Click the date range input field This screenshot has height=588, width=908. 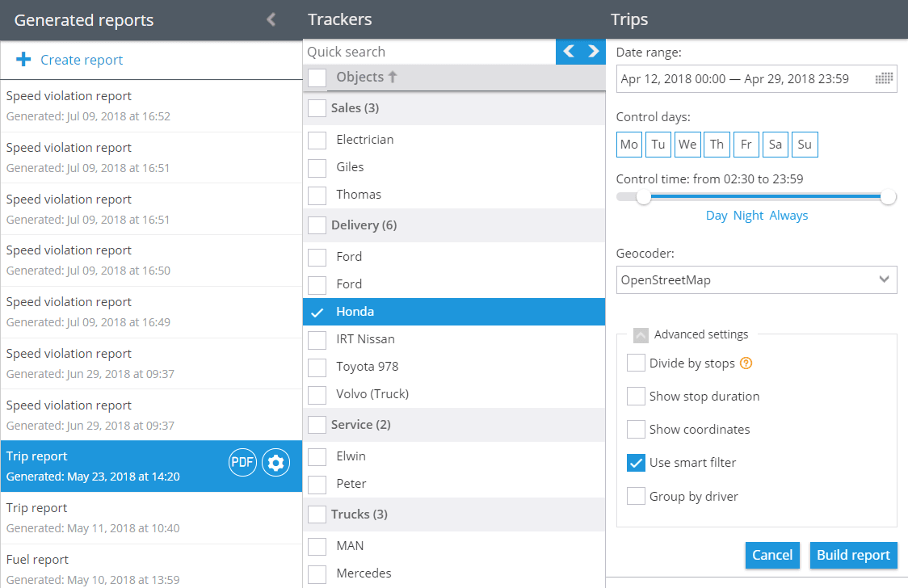click(x=756, y=78)
